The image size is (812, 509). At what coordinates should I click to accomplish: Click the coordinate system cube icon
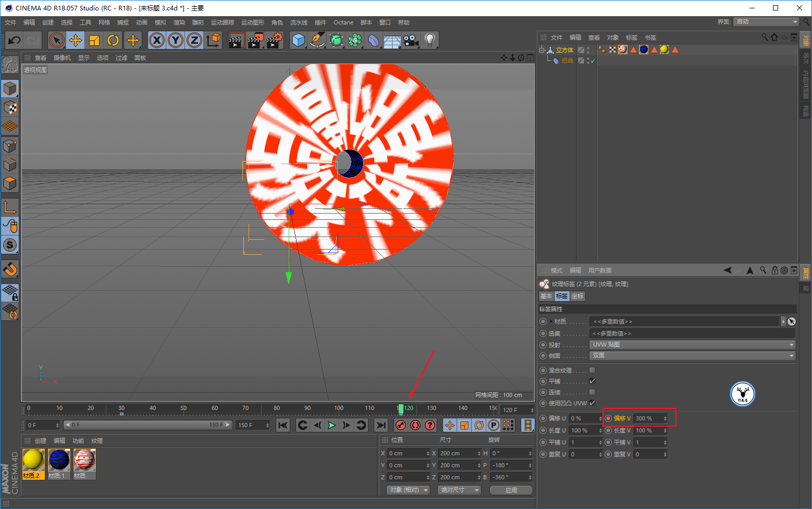pyautogui.click(x=213, y=40)
